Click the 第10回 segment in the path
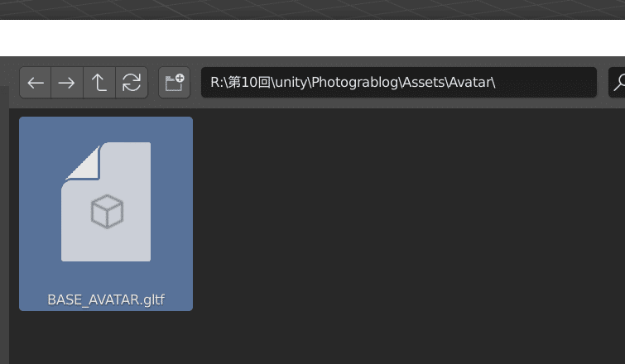Image resolution: width=625 pixels, height=364 pixels. tap(248, 83)
